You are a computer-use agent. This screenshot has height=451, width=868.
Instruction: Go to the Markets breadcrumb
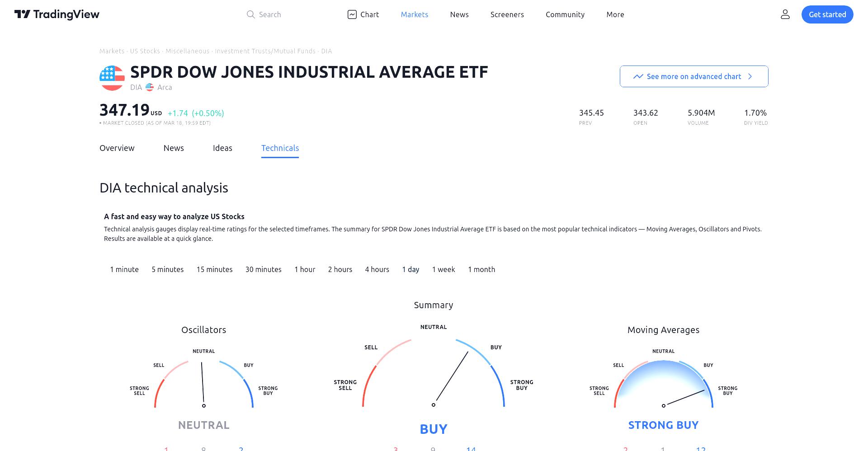(112, 51)
